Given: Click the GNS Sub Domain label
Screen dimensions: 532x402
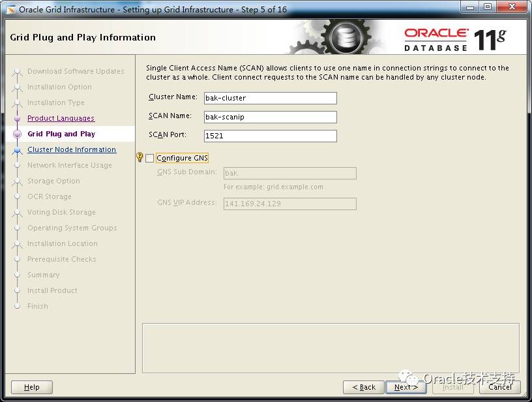Looking at the screenshot, I should (x=187, y=172).
